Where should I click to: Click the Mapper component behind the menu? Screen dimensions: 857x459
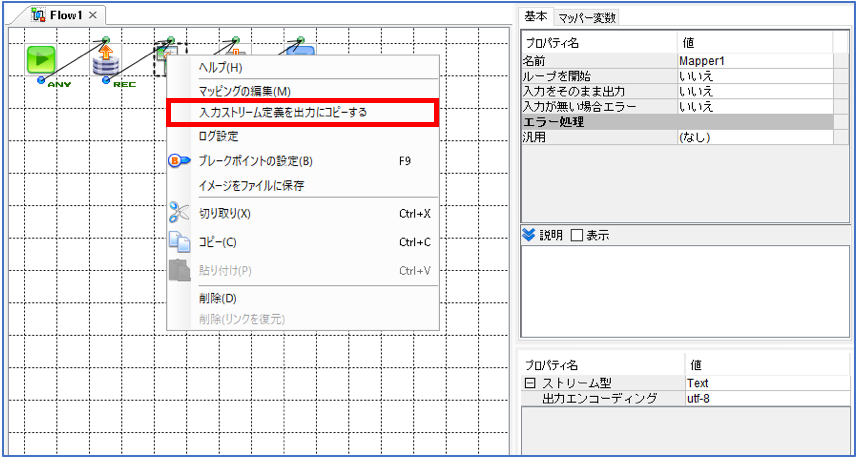pyautogui.click(x=161, y=59)
